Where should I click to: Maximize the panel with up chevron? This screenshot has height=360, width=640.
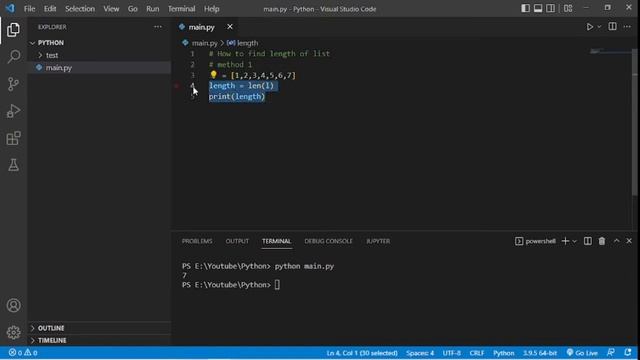click(x=616, y=241)
